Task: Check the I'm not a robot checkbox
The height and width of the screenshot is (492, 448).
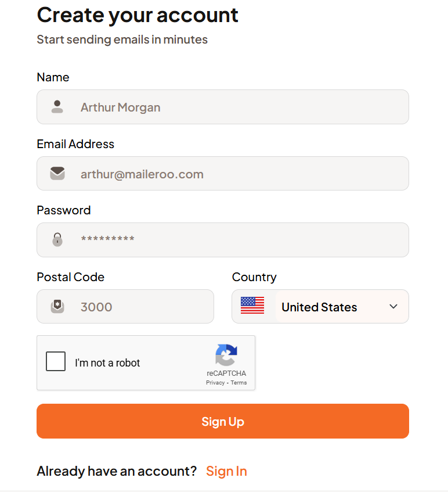Action: coord(55,361)
